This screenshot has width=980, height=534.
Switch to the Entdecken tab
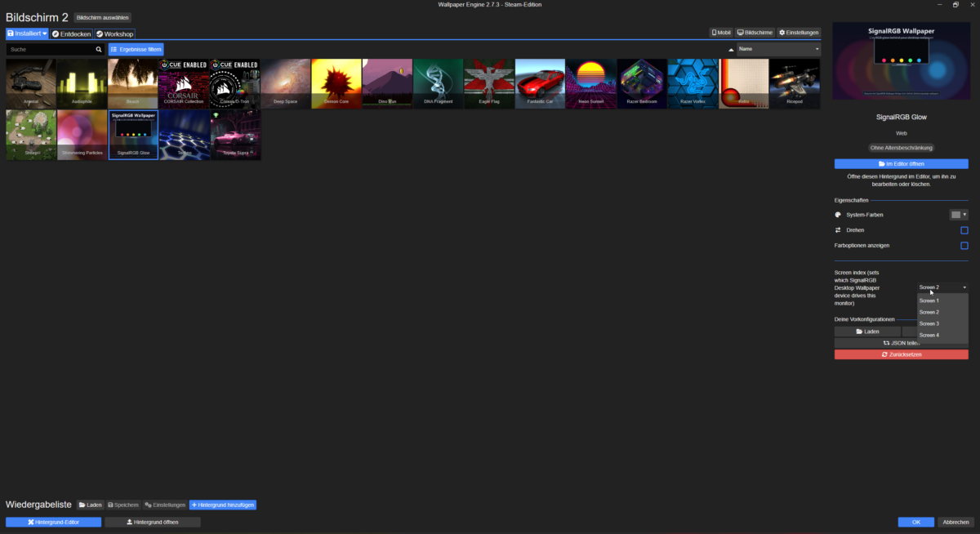71,33
